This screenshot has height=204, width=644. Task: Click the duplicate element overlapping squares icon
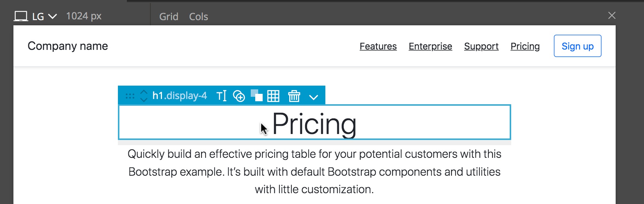click(x=257, y=96)
